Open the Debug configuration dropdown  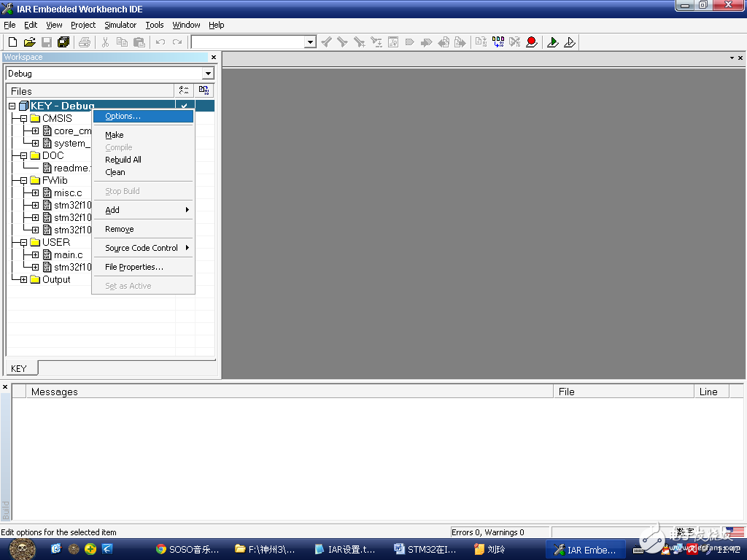[x=208, y=74]
